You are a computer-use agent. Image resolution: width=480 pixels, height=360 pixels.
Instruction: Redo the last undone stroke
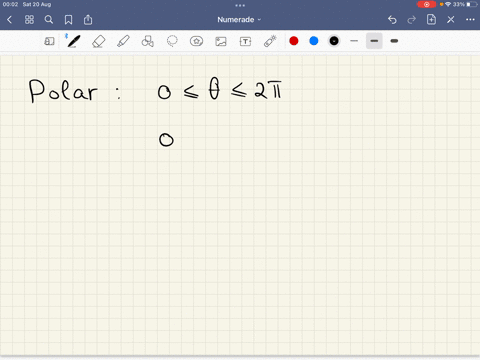pos(412,20)
